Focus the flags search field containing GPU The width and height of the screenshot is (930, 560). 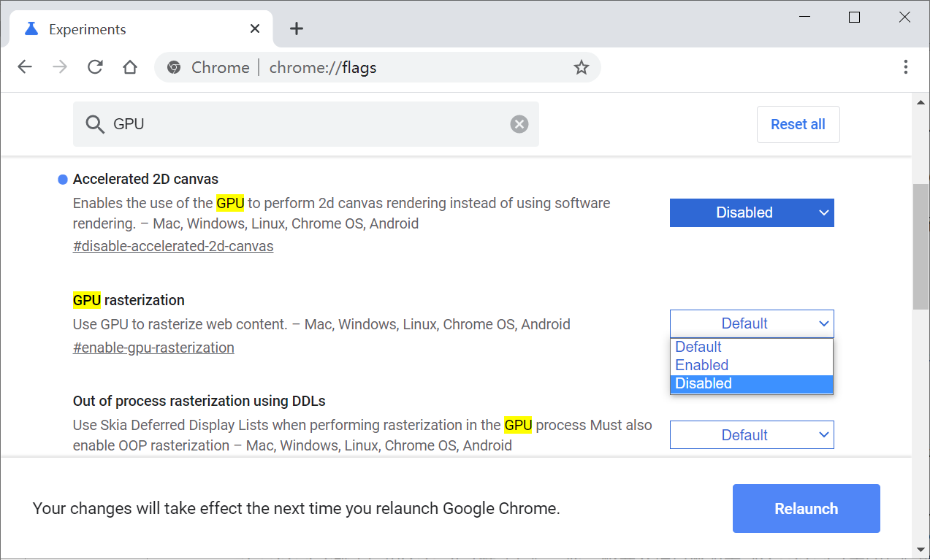[306, 124]
